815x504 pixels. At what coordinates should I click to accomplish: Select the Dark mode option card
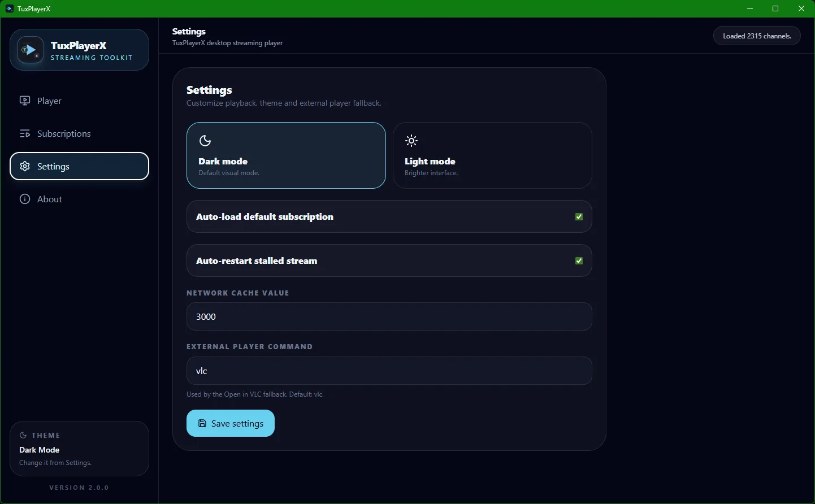click(286, 155)
